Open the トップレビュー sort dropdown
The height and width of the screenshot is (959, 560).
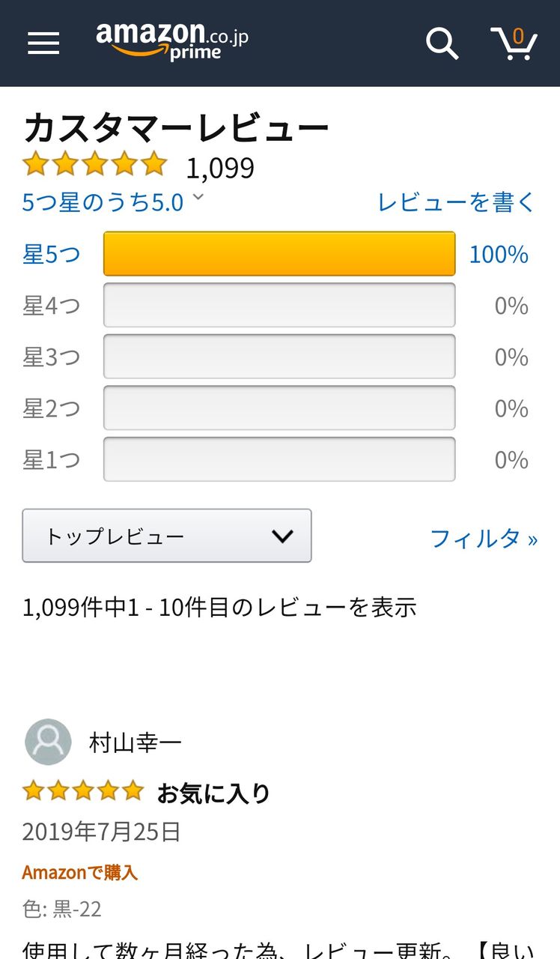pyautogui.click(x=167, y=536)
